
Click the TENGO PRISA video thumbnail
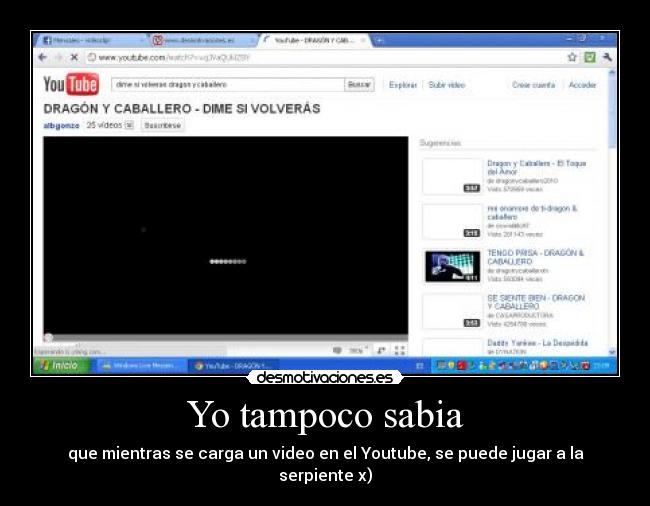(452, 266)
